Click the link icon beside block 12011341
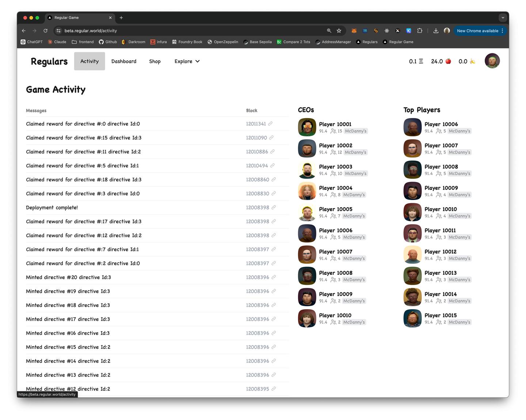This screenshot has height=420, width=526. [x=270, y=124]
